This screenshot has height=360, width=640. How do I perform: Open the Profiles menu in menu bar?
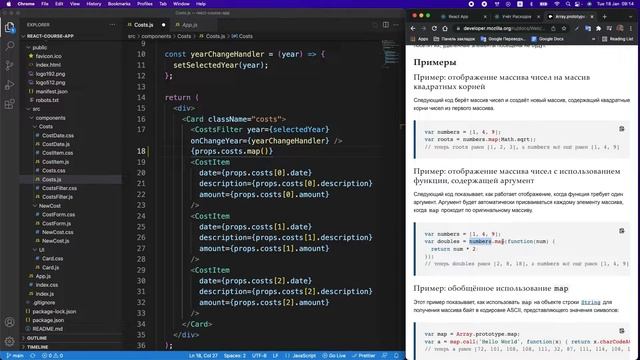point(144,4)
